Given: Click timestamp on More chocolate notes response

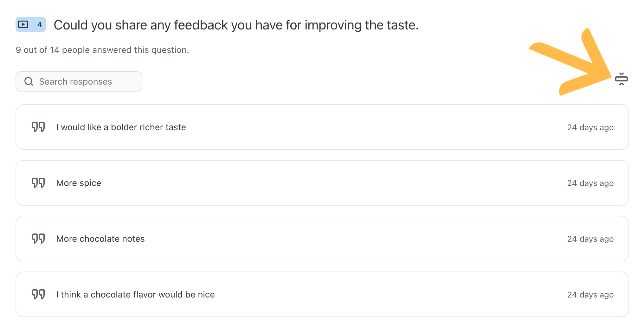Looking at the screenshot, I should [590, 239].
